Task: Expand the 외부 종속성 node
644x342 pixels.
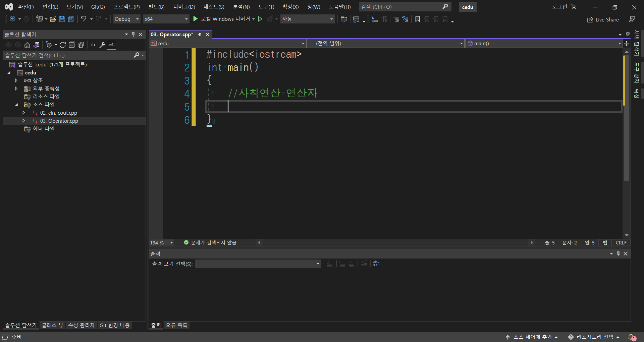Action: pos(16,89)
